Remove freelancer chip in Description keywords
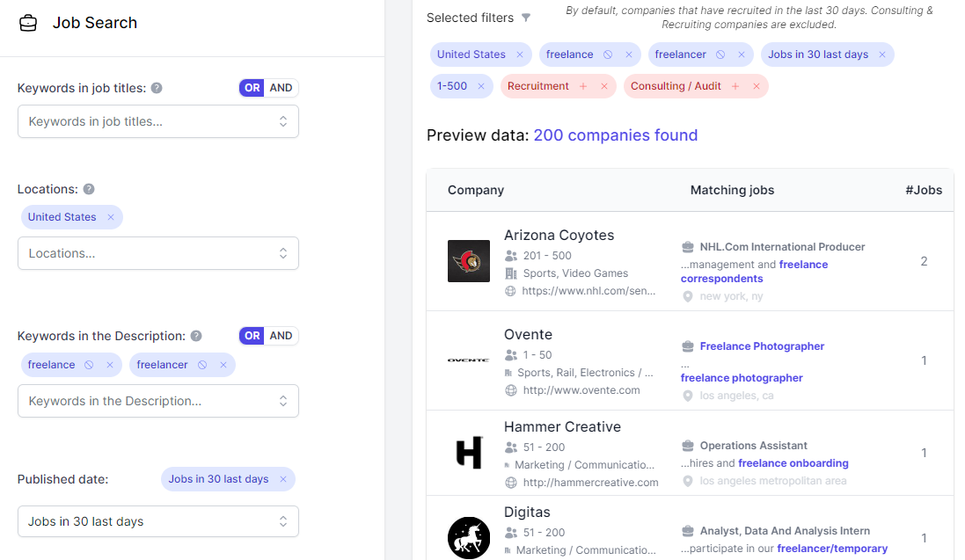This screenshot has width=965, height=560. click(223, 365)
